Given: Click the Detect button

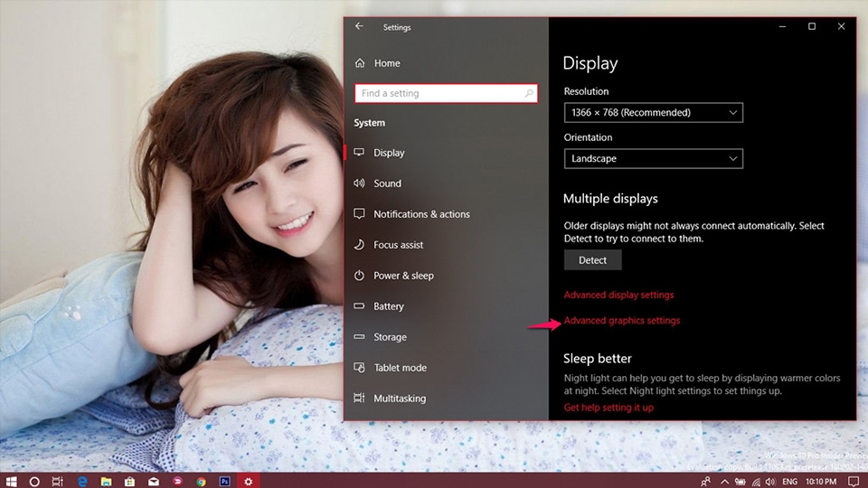Looking at the screenshot, I should [x=592, y=260].
